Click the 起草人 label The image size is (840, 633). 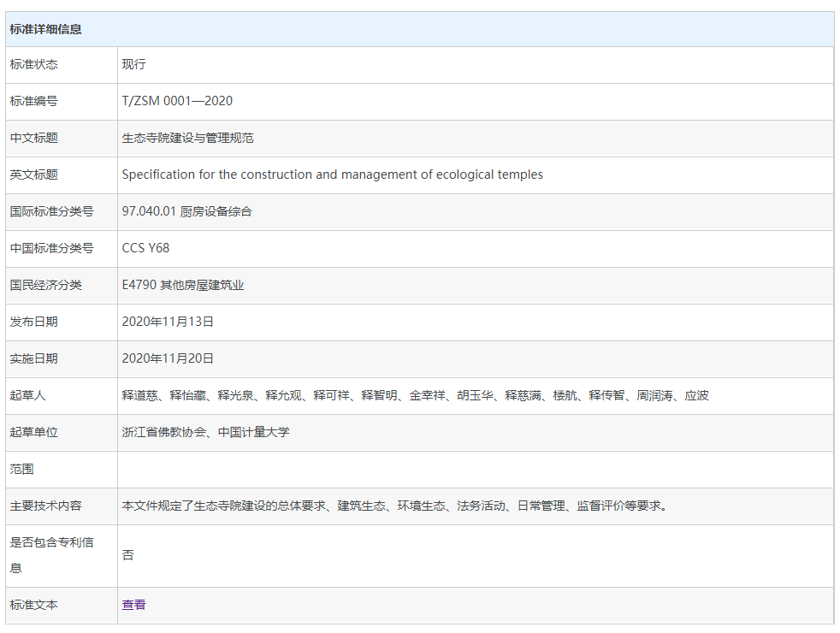tap(28, 396)
